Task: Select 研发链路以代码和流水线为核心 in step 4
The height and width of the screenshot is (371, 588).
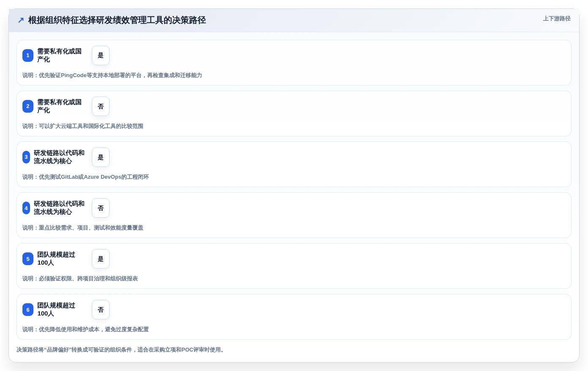Action: [59, 208]
